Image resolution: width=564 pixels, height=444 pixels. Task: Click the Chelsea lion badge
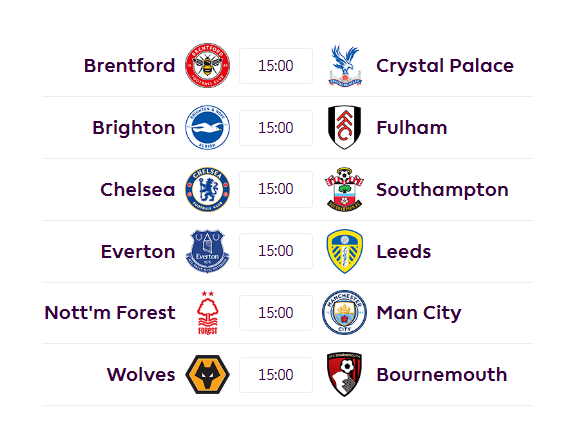click(x=208, y=189)
